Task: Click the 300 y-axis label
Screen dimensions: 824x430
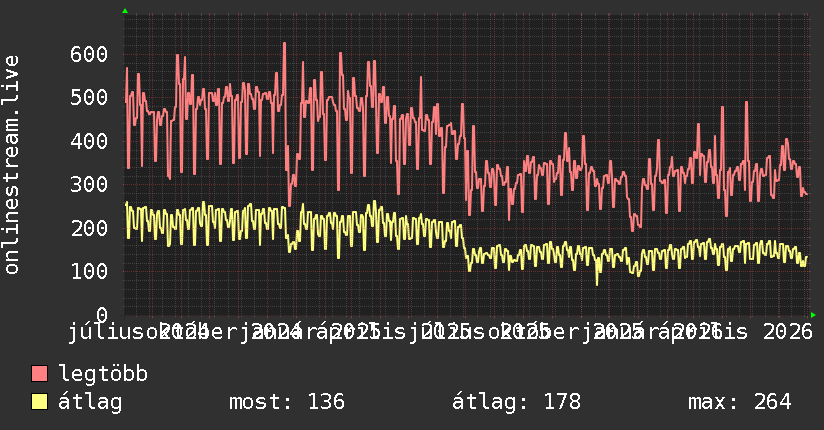Action: point(89,185)
